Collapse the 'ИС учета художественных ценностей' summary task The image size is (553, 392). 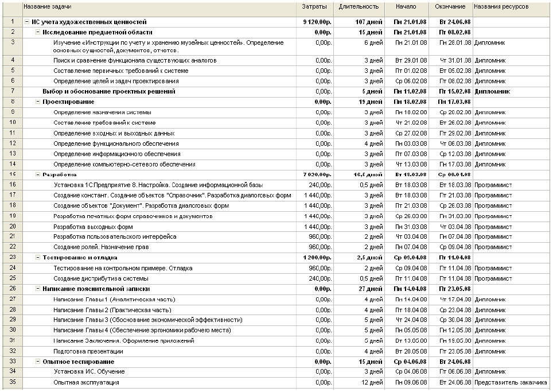pos(27,22)
